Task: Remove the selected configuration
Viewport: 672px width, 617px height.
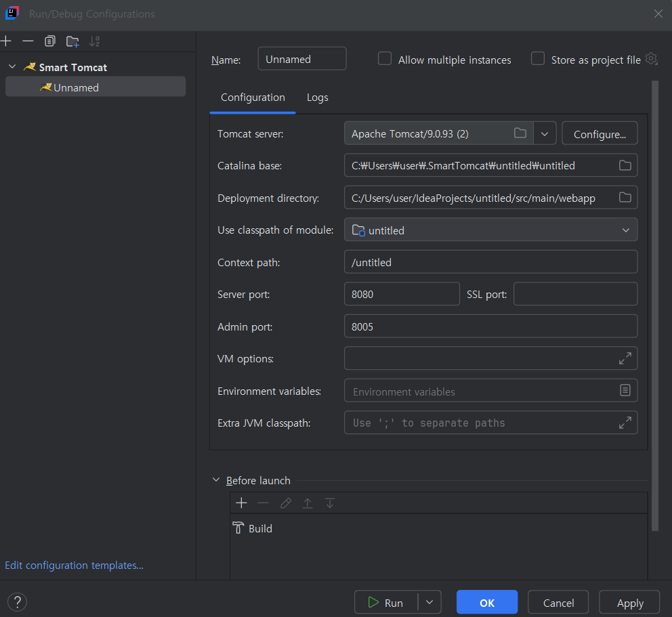Action: (x=28, y=41)
